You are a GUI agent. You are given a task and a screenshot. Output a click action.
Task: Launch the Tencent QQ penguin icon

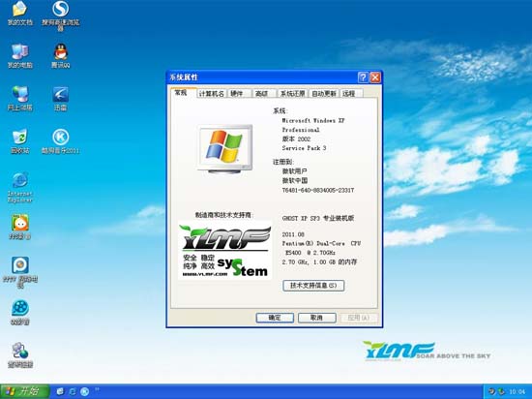61,56
